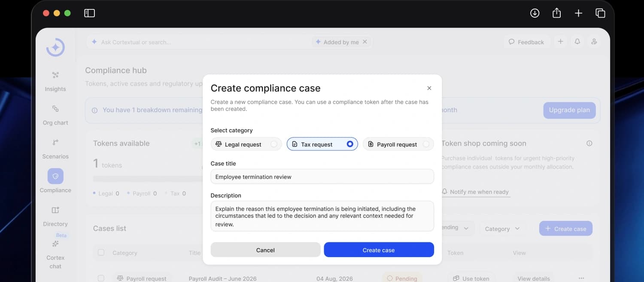Viewport: 644px width, 282px height.
Task: Open Scenarios in the sidebar
Action: click(x=55, y=149)
